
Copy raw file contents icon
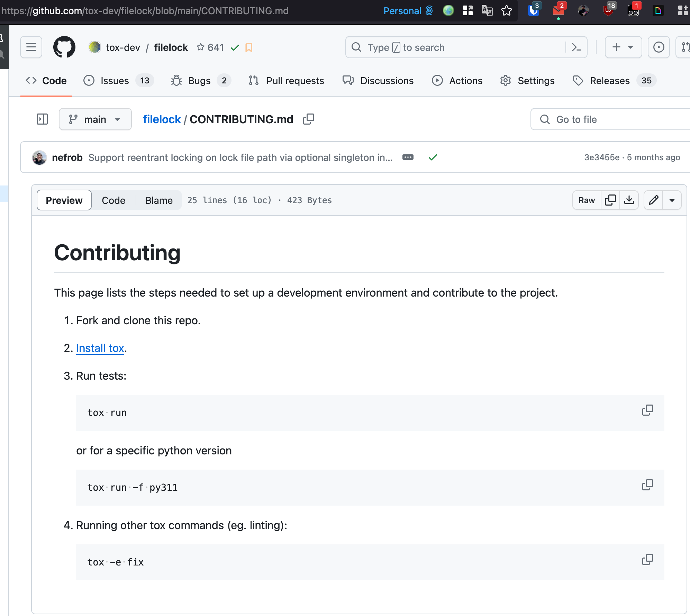[x=610, y=200]
